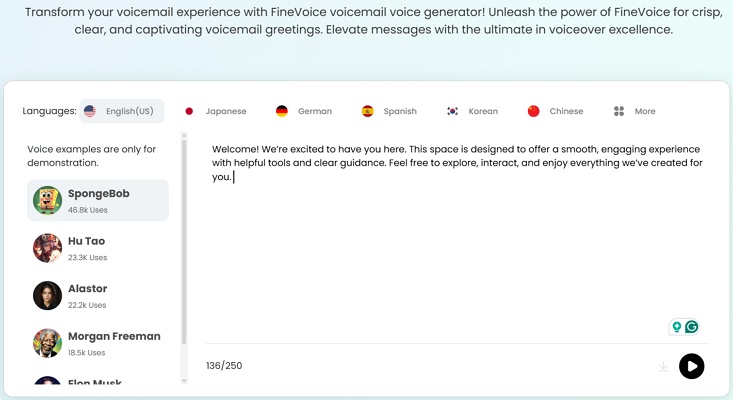Image resolution: width=733 pixels, height=400 pixels.
Task: Click the More languages grid icon
Action: pyautogui.click(x=619, y=111)
